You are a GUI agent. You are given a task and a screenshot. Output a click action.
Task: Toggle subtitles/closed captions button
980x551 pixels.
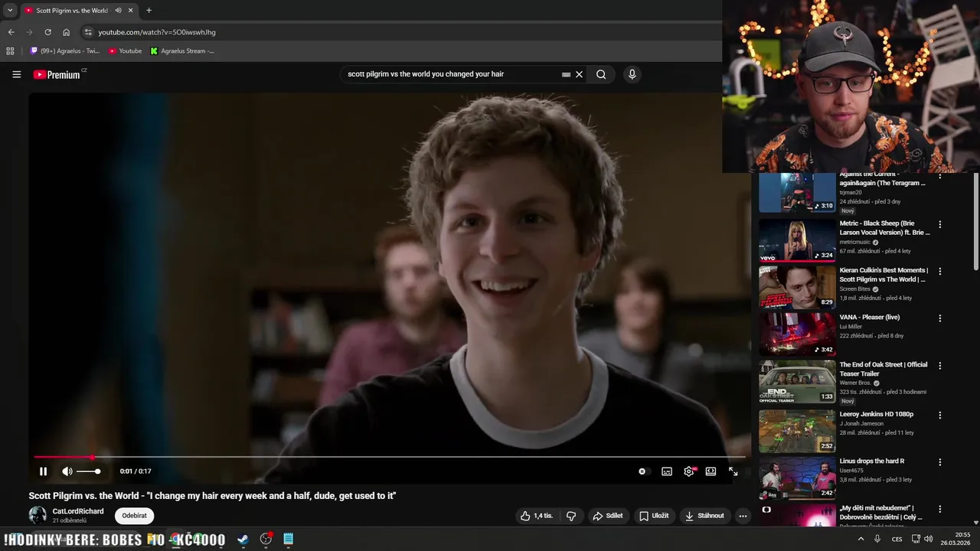click(x=667, y=471)
